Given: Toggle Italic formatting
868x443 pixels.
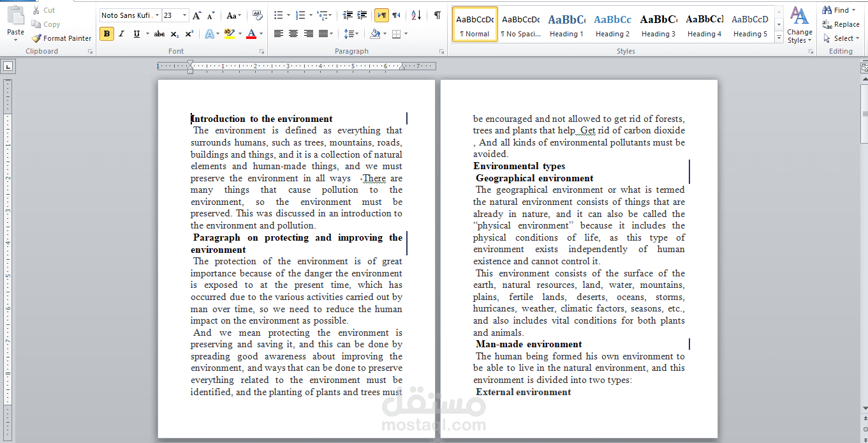Looking at the screenshot, I should coord(121,34).
